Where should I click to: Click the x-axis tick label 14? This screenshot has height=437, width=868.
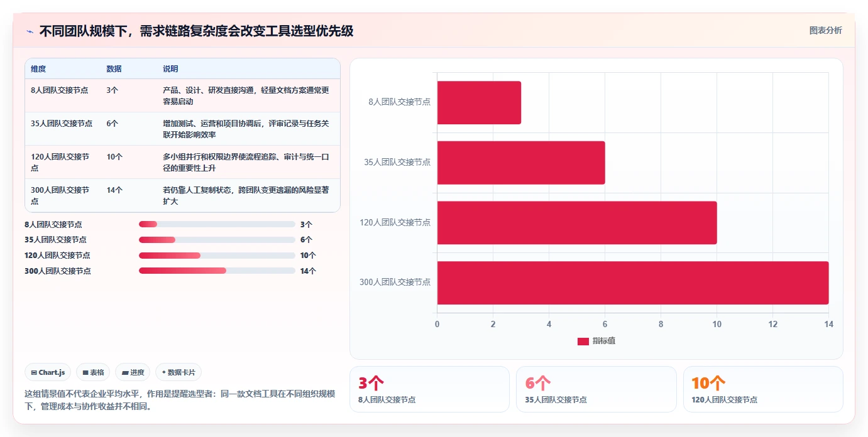(x=828, y=325)
